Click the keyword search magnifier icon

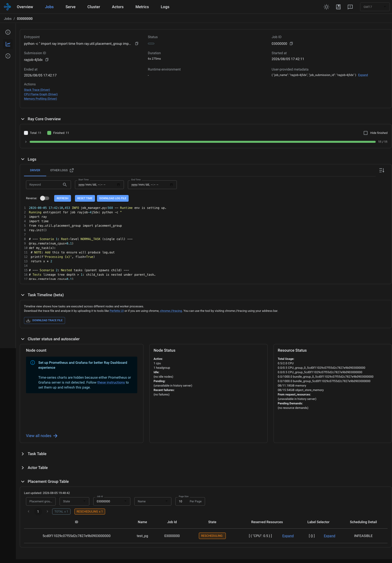65,185
